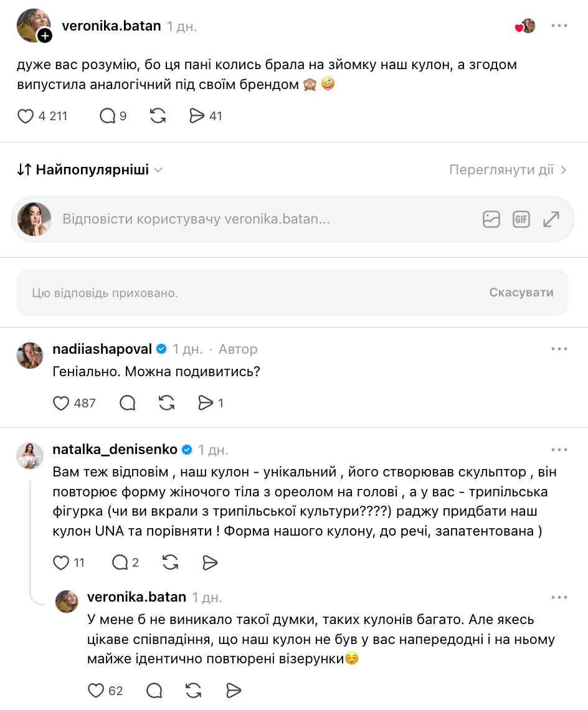Attach an image to the reply

click(x=491, y=220)
